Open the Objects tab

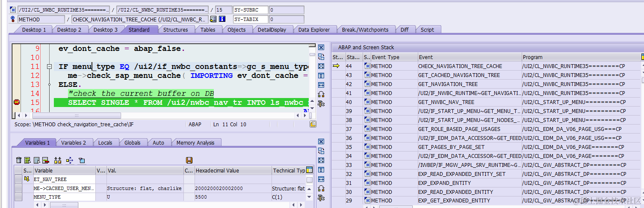tap(236, 30)
